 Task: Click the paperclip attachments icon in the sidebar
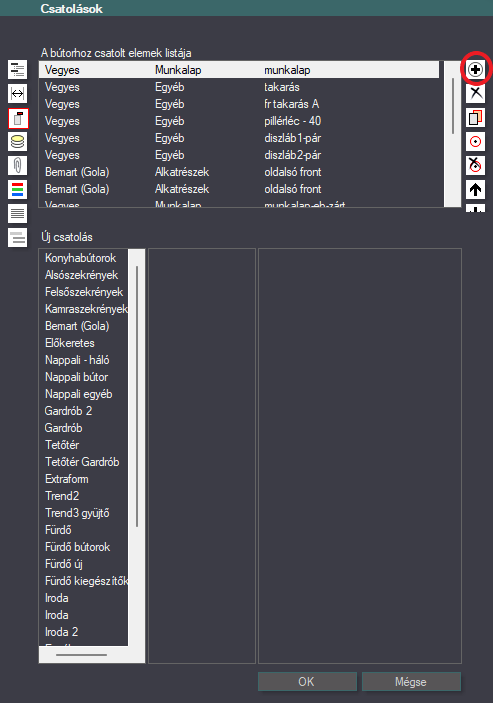pos(17,165)
